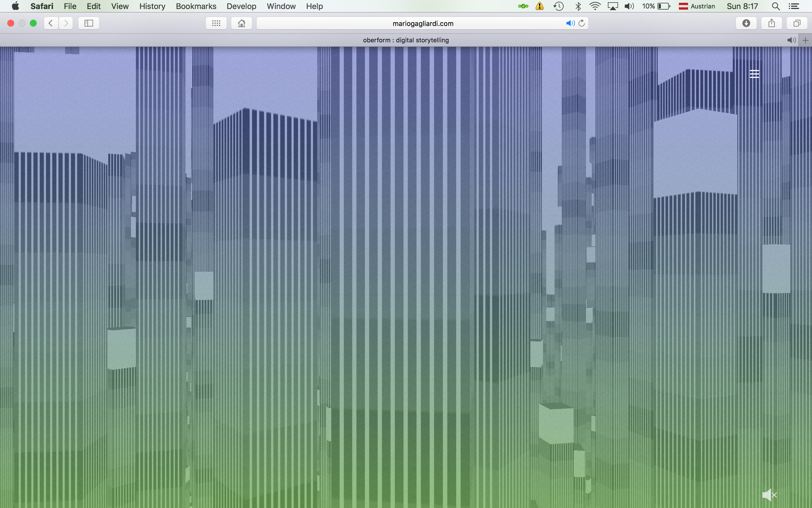Screen dimensions: 812x508
Task: Open the Window menu
Action: (281, 6)
